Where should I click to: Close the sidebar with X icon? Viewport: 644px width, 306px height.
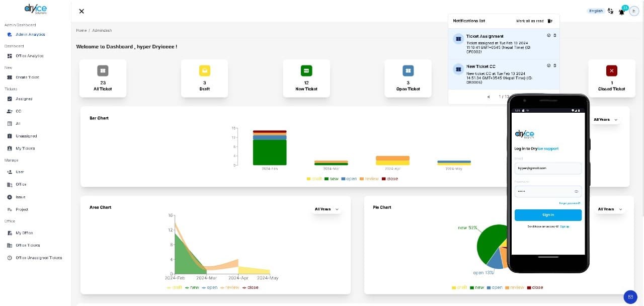(x=82, y=11)
